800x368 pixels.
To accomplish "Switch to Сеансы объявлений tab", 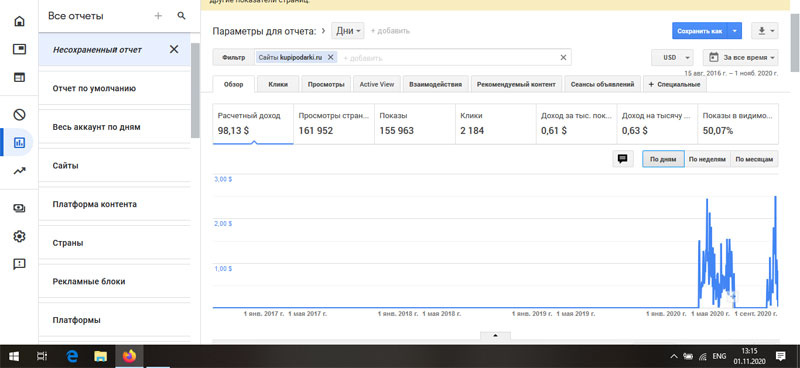I will coord(603,85).
